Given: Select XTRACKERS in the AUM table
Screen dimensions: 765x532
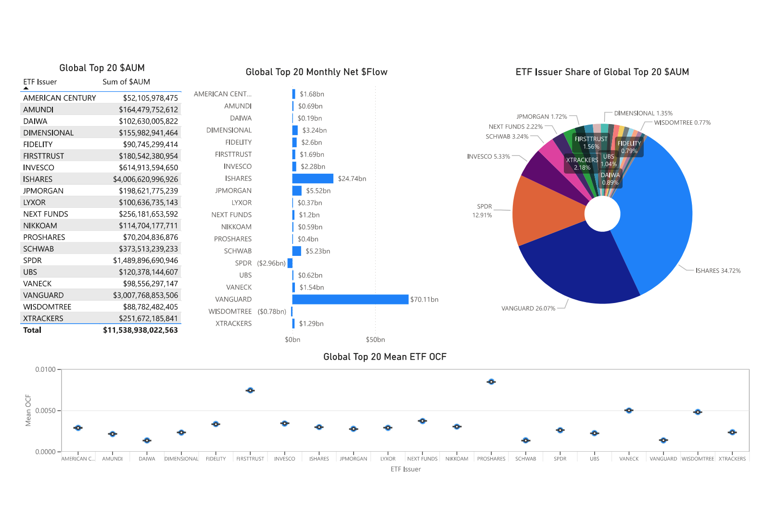Looking at the screenshot, I should (x=101, y=318).
